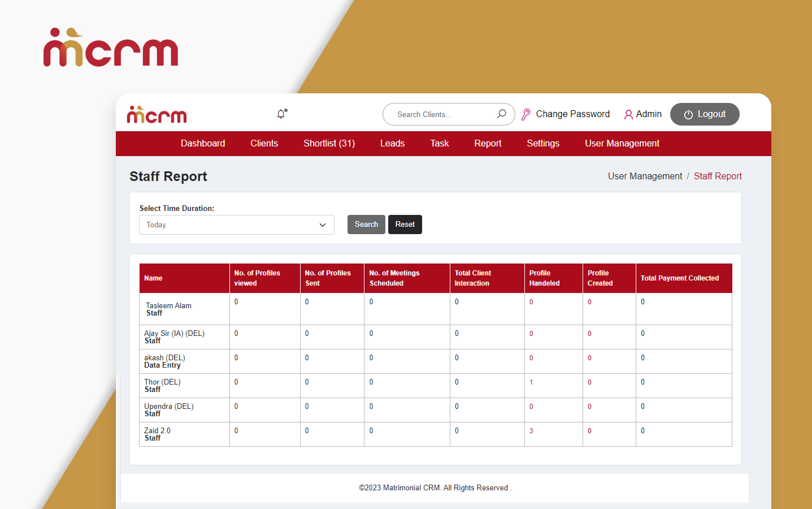The height and width of the screenshot is (509, 812).
Task: Click the Change Password link
Action: pos(572,114)
